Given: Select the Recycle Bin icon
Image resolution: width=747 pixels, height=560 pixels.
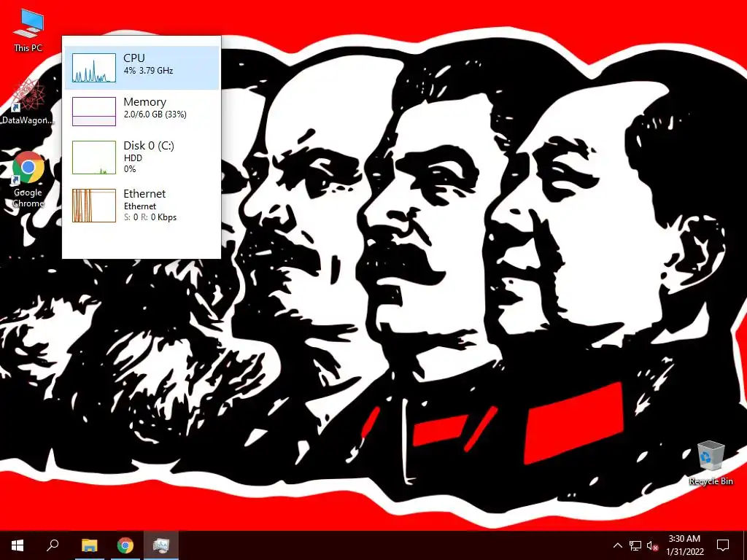Looking at the screenshot, I should coord(711,463).
